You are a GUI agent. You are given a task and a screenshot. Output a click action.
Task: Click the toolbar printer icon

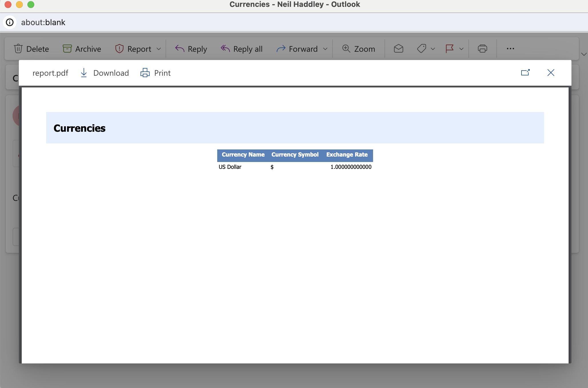tap(482, 49)
